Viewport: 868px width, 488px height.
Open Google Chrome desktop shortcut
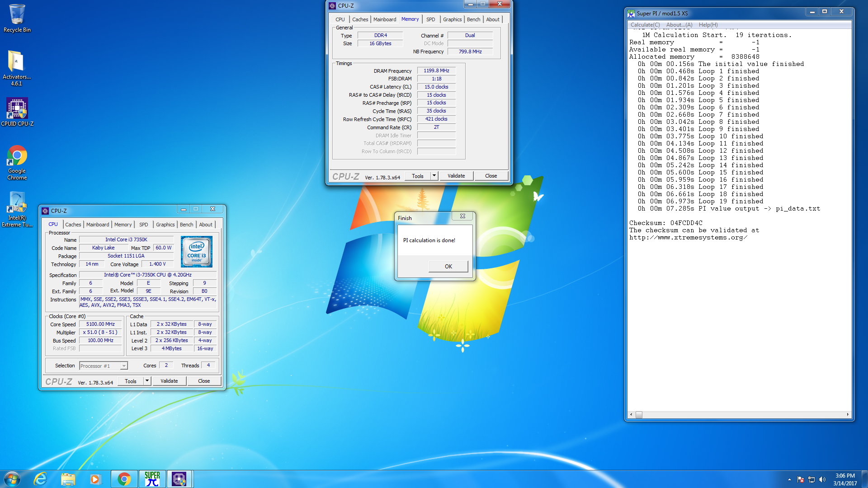point(17,163)
